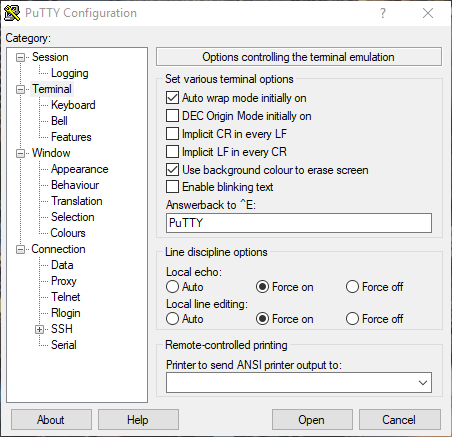Open the Rlogin category

66,313
